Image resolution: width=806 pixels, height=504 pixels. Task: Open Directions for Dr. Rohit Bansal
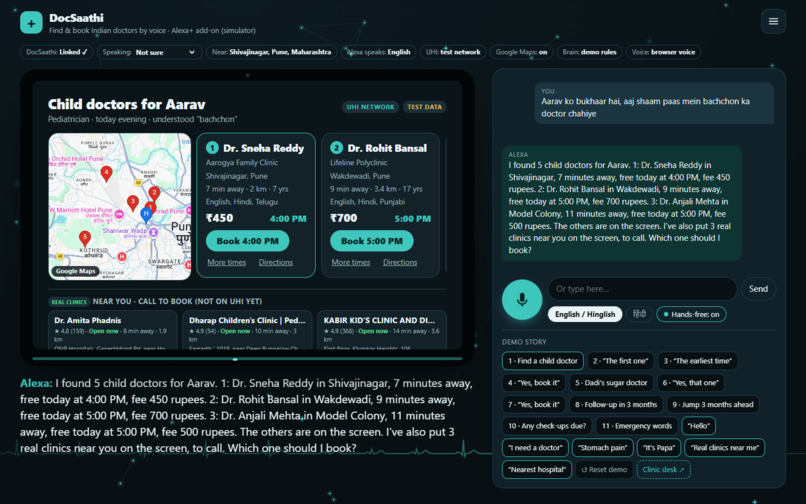400,262
